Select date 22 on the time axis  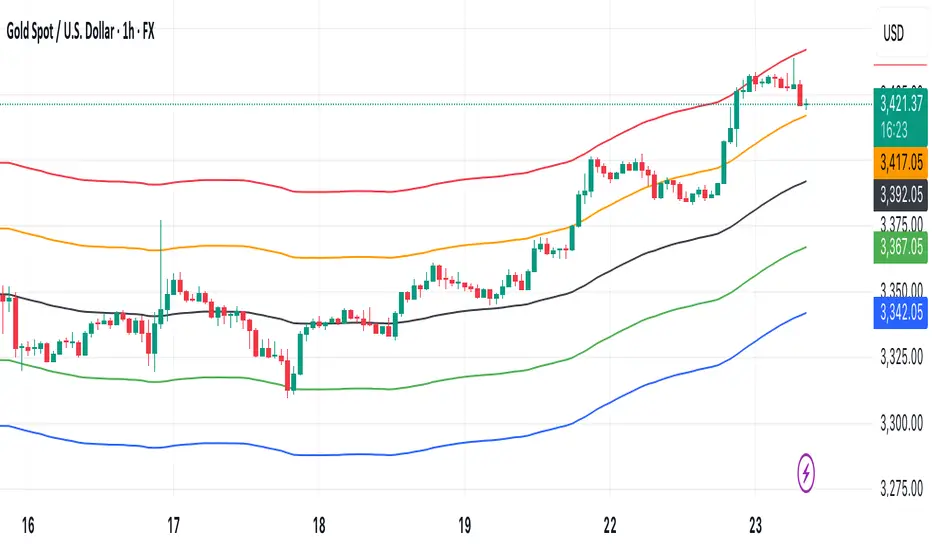point(610,526)
